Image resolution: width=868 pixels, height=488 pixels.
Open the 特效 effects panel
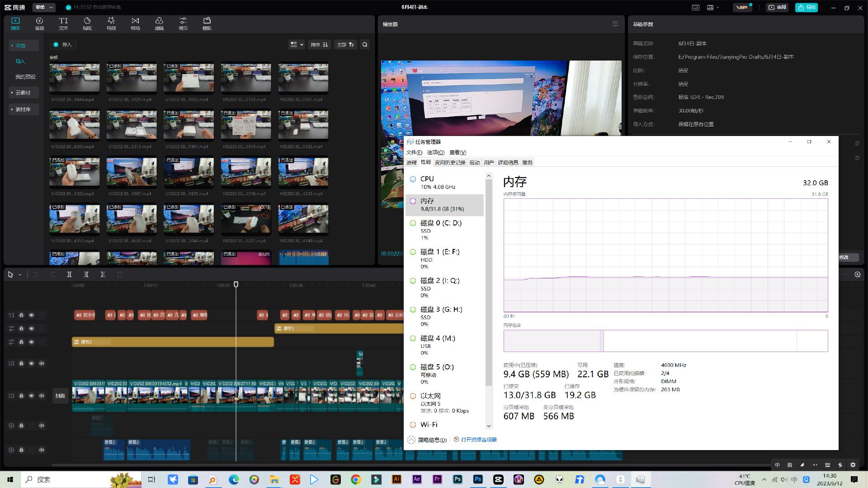111,23
